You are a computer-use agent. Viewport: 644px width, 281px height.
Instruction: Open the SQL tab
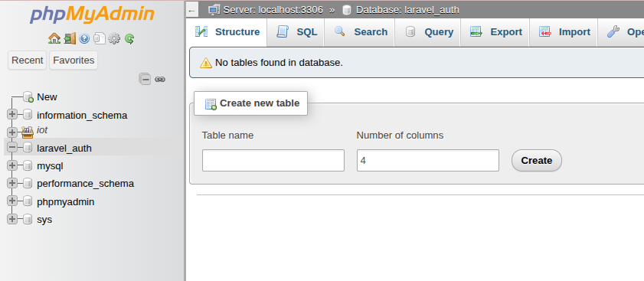click(x=296, y=32)
